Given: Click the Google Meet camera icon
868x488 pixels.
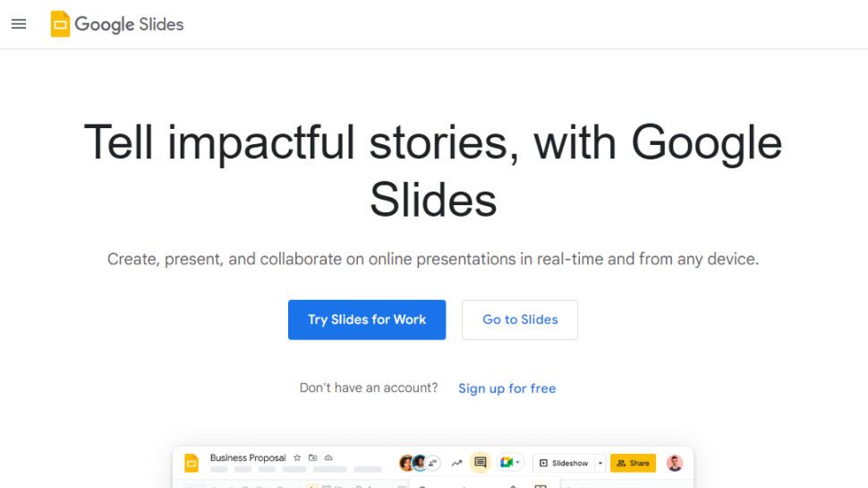Looking at the screenshot, I should 506,463.
